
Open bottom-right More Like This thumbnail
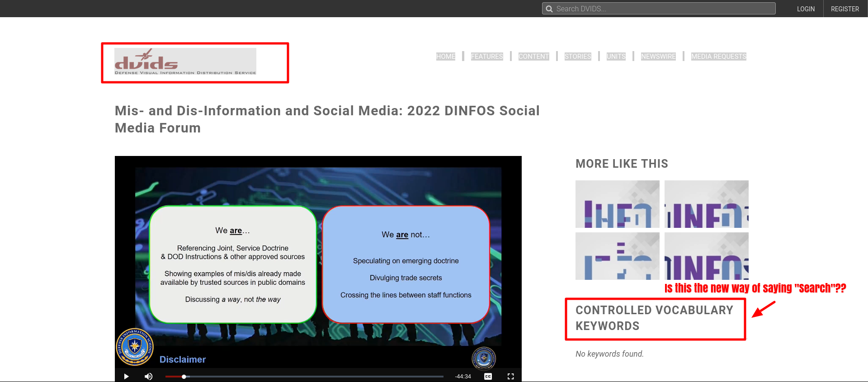coord(707,256)
